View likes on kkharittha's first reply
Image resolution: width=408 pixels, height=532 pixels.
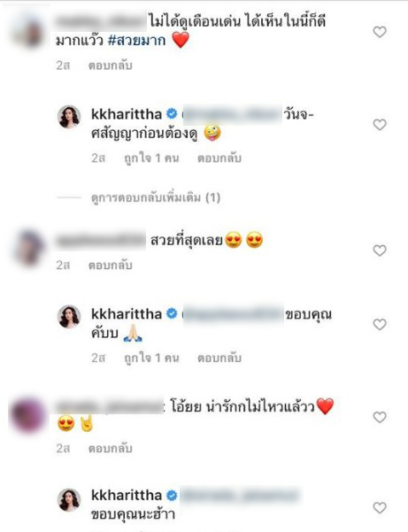click(151, 158)
